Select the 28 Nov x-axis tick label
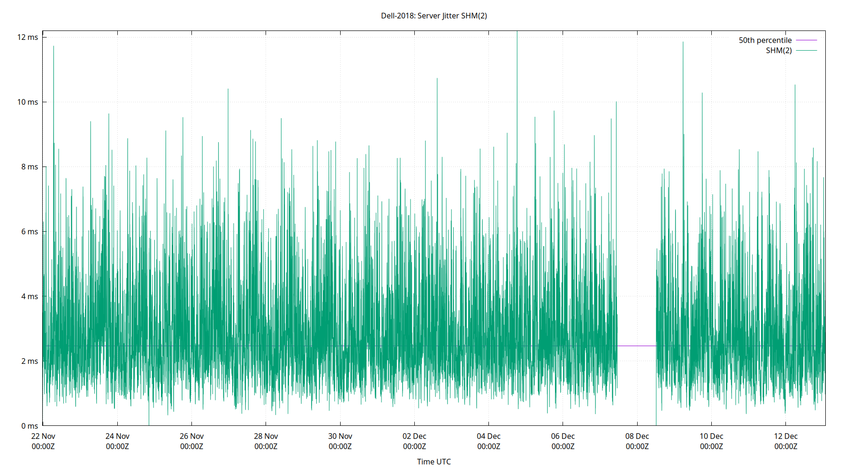The width and height of the screenshot is (868, 469). pyautogui.click(x=265, y=436)
